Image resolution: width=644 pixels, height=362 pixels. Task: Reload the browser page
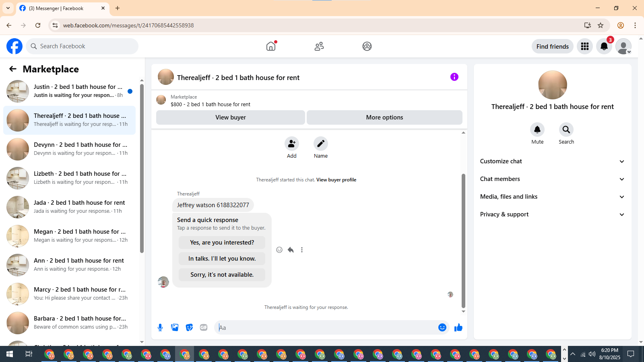click(x=38, y=25)
